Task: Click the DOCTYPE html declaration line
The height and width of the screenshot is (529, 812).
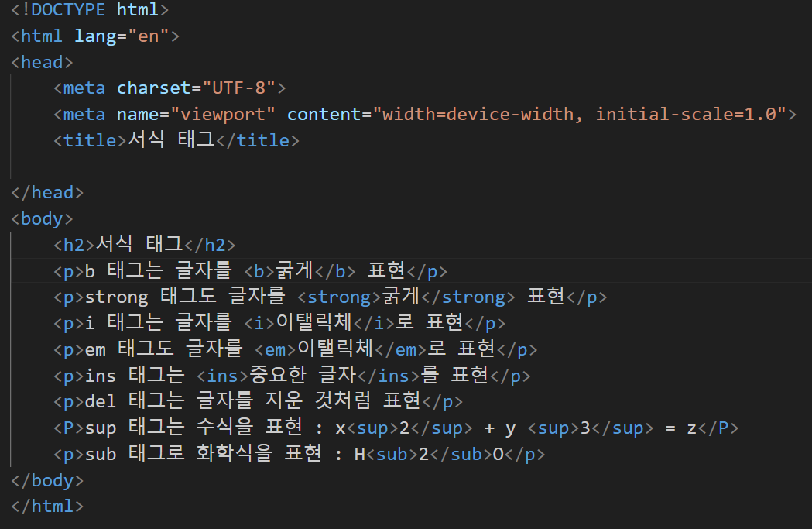Action: (90, 10)
